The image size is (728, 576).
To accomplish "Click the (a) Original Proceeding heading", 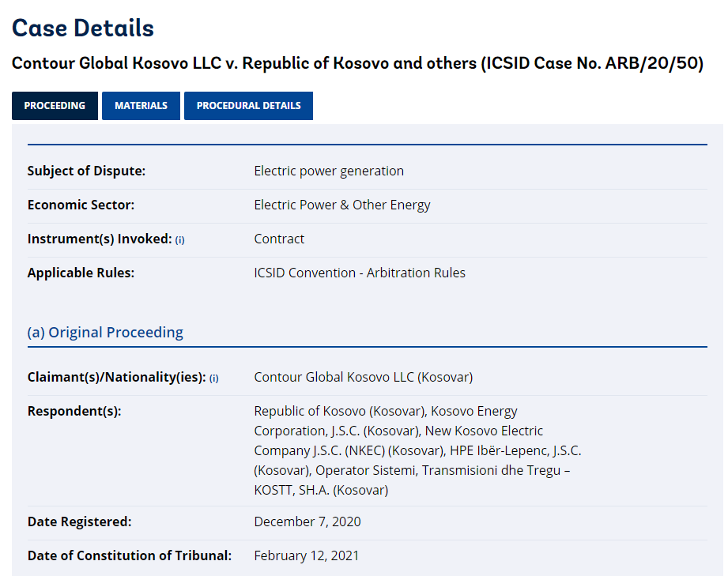I will 105,333.
